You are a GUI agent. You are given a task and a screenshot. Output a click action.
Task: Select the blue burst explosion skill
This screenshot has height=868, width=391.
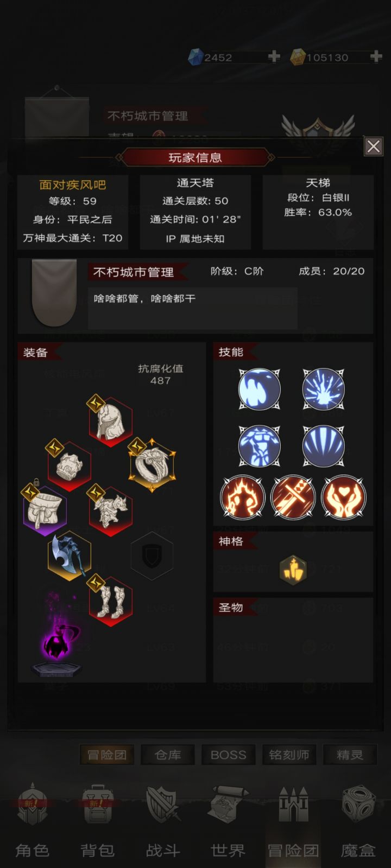tap(324, 390)
